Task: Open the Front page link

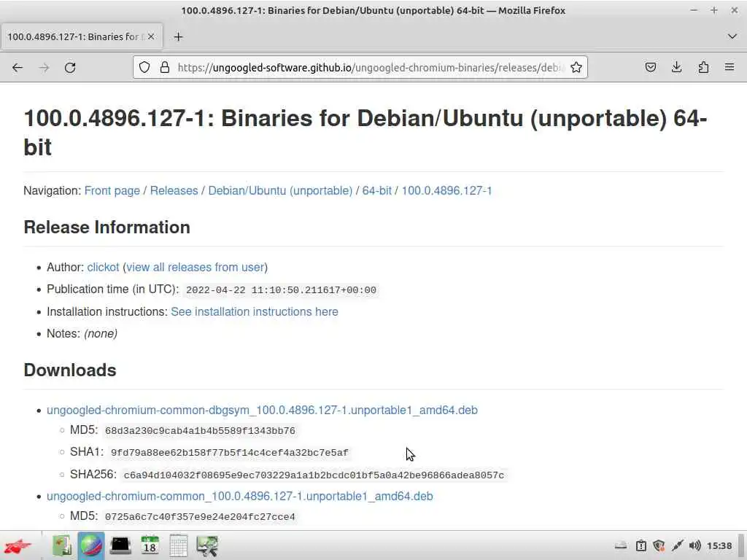Action: click(x=112, y=190)
